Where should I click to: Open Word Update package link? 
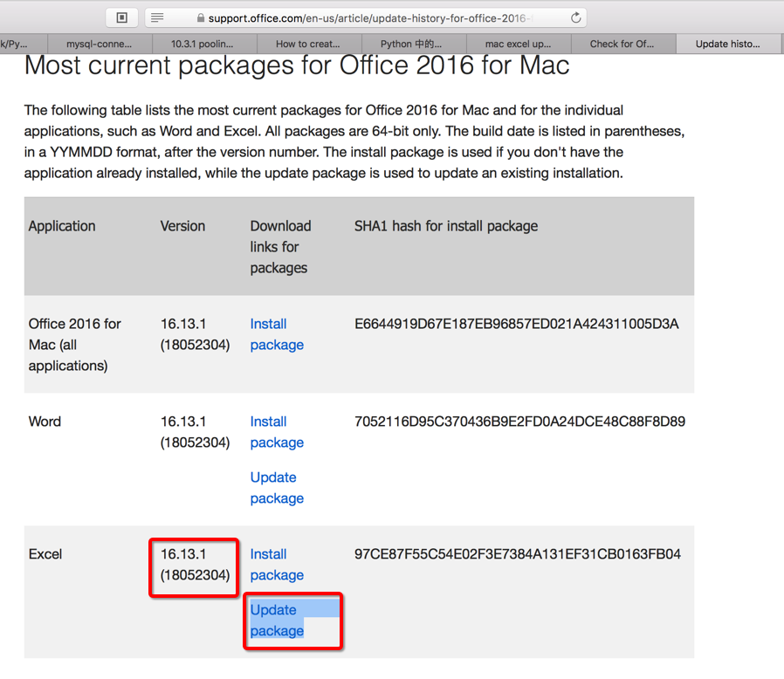click(x=277, y=488)
